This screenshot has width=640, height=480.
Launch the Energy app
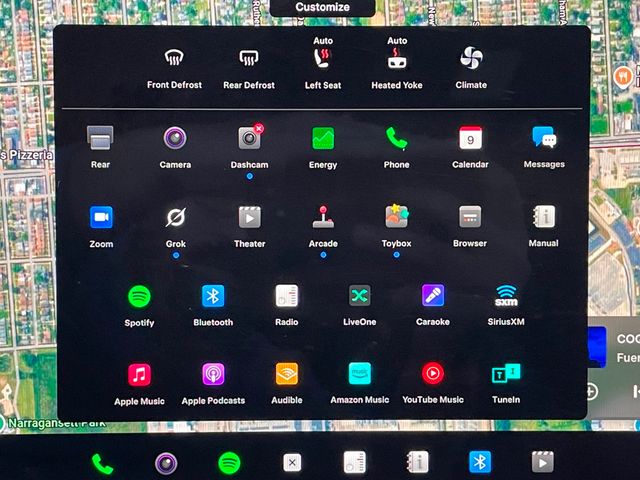click(x=323, y=138)
